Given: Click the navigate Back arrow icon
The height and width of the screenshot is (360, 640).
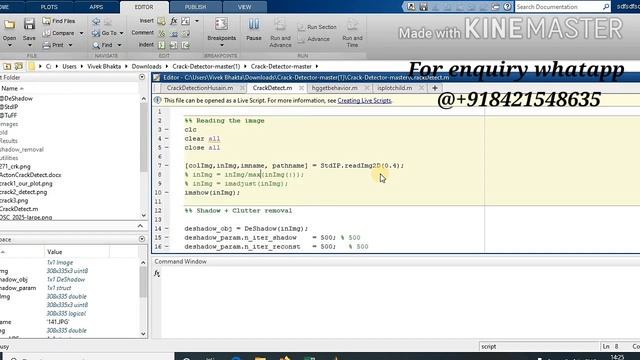Looking at the screenshot, I should click(96, 21).
